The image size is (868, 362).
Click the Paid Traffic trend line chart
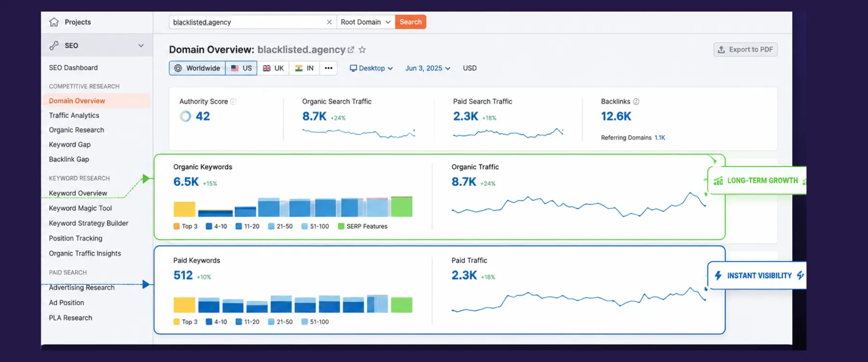[579, 299]
